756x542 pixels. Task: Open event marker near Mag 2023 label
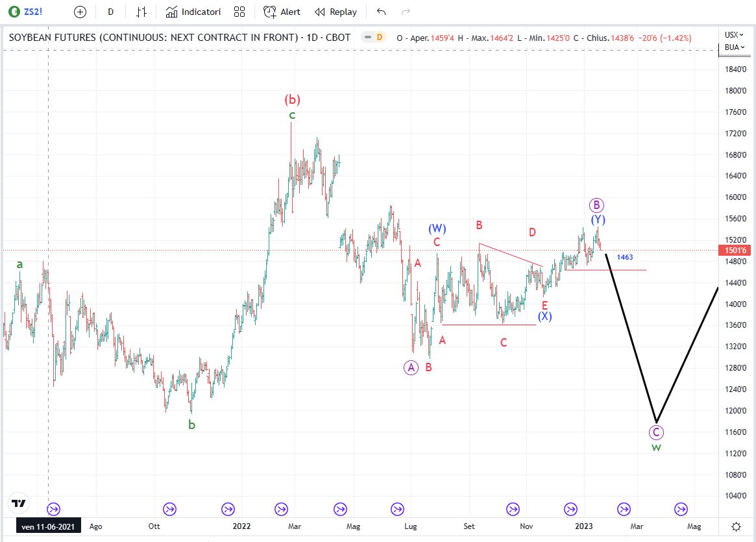(681, 509)
